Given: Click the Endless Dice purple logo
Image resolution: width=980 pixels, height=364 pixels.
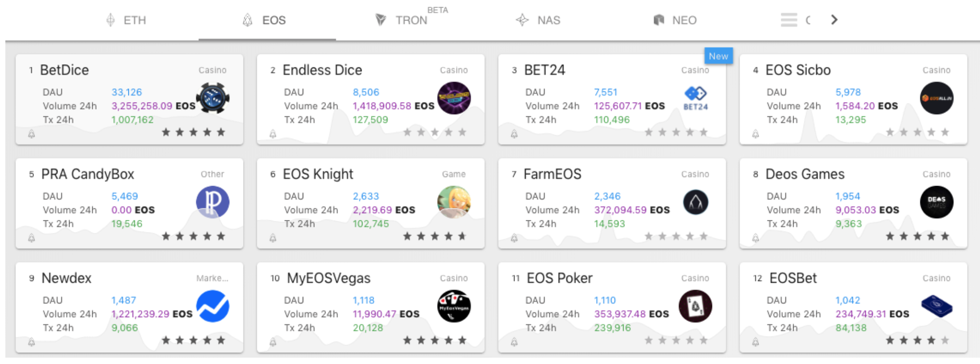Looking at the screenshot, I should click(454, 98).
